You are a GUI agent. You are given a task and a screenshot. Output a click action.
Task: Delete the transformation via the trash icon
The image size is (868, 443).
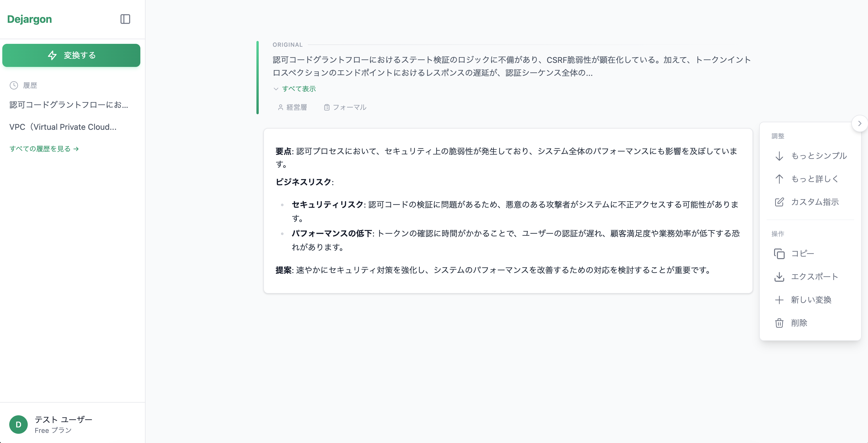coord(779,323)
